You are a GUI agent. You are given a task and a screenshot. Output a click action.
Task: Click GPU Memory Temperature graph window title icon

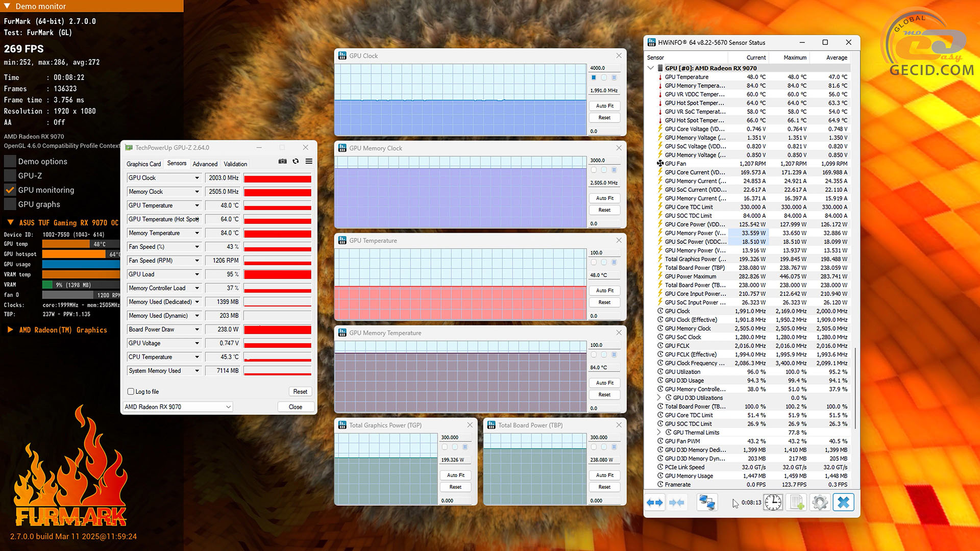coord(342,333)
